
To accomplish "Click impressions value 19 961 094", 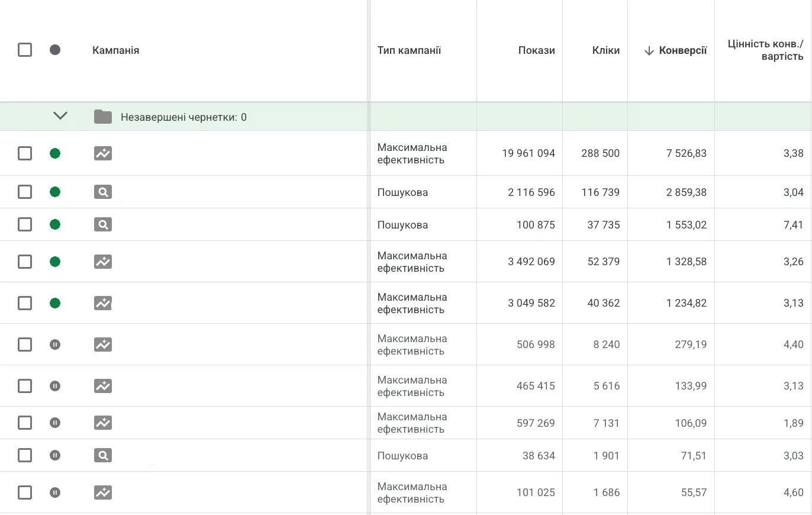I will 529,153.
